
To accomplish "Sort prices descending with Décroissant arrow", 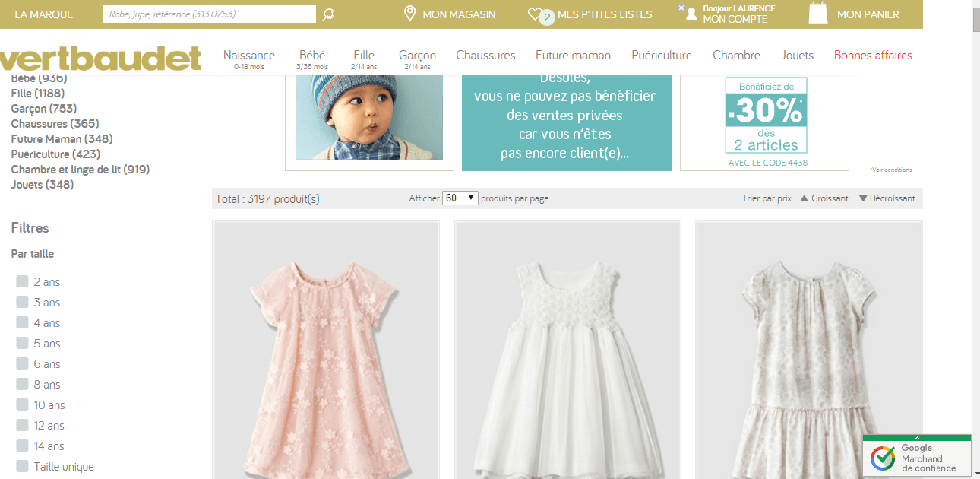I will (x=863, y=198).
